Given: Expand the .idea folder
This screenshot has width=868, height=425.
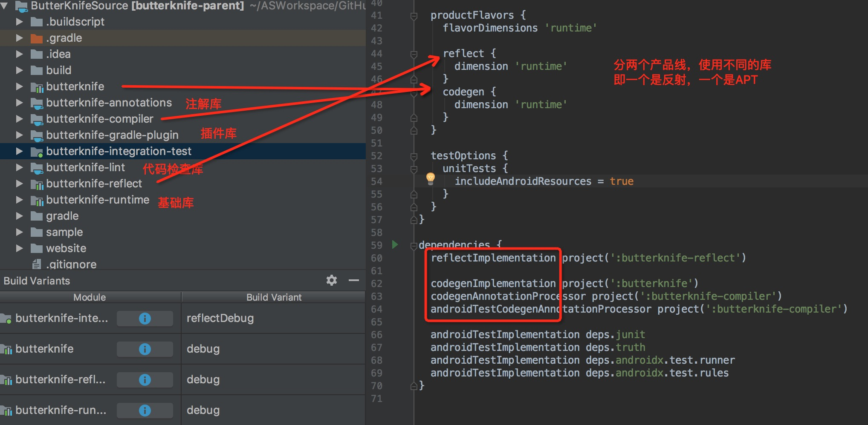Looking at the screenshot, I should point(19,54).
